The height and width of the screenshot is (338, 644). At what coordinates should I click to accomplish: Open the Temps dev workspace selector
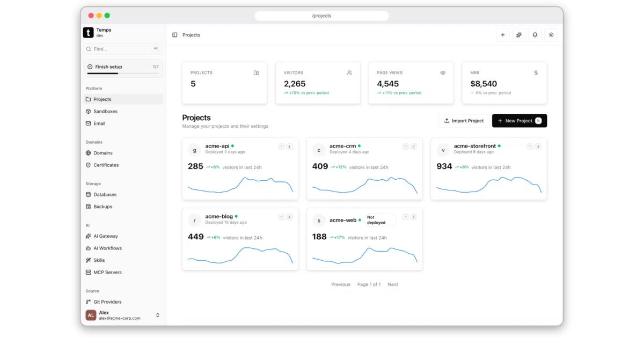coord(123,33)
